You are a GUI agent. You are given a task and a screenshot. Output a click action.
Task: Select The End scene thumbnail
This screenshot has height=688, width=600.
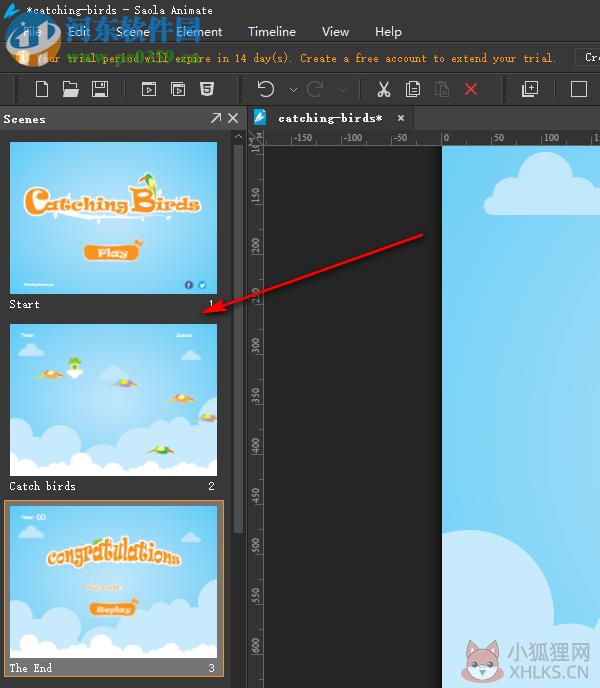(113, 582)
